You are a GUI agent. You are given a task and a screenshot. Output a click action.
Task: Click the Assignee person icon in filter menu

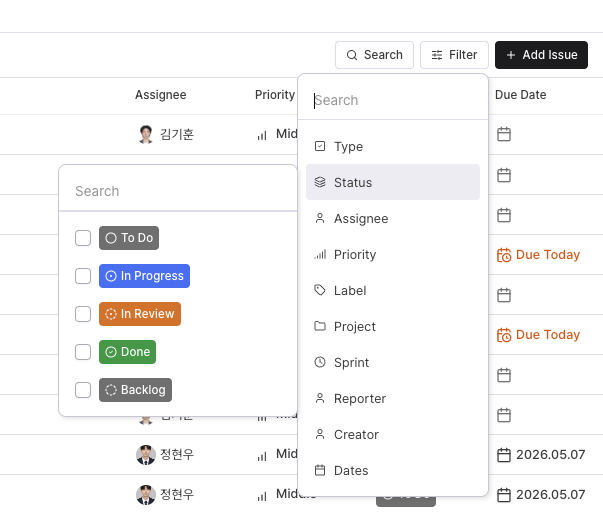click(x=320, y=218)
